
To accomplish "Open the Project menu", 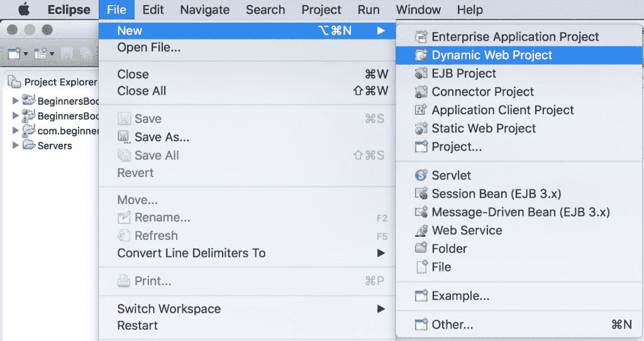I will 321,9.
